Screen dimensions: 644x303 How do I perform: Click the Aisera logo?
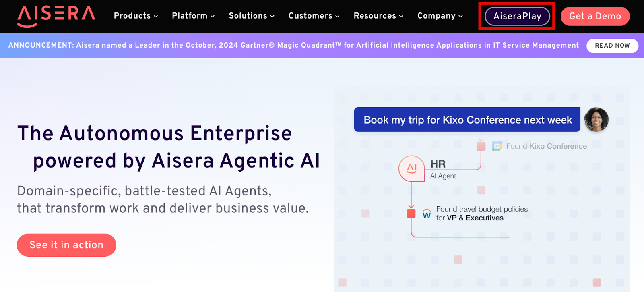[x=56, y=16]
